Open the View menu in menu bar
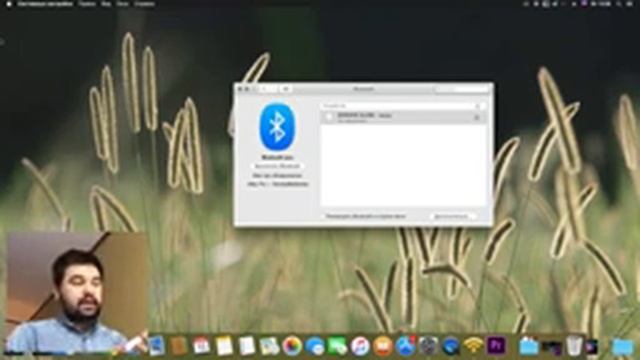Screen dimensions: 640x360 tap(106, 4)
